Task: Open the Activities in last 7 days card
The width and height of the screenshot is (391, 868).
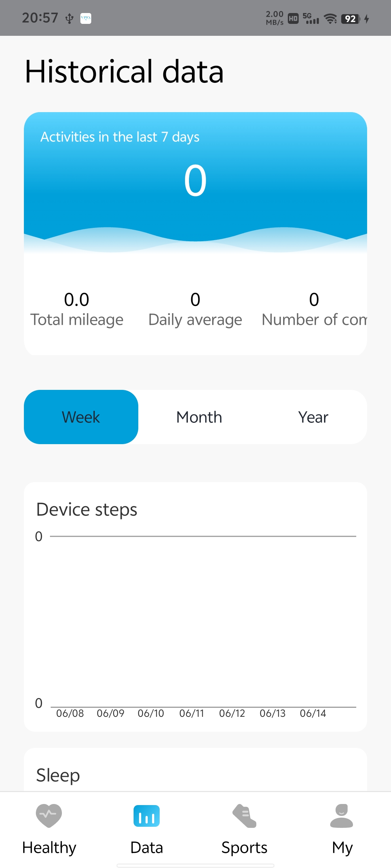Action: coord(195,181)
